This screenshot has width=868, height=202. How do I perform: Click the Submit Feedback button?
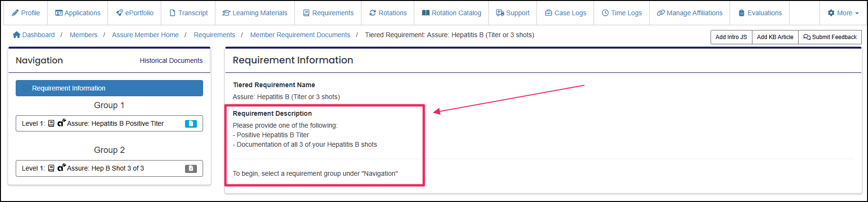click(830, 37)
